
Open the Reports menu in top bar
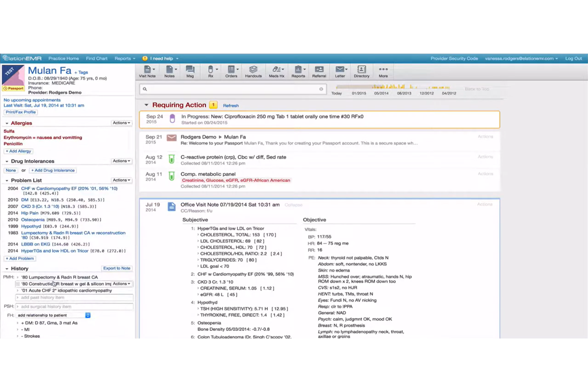coord(125,58)
